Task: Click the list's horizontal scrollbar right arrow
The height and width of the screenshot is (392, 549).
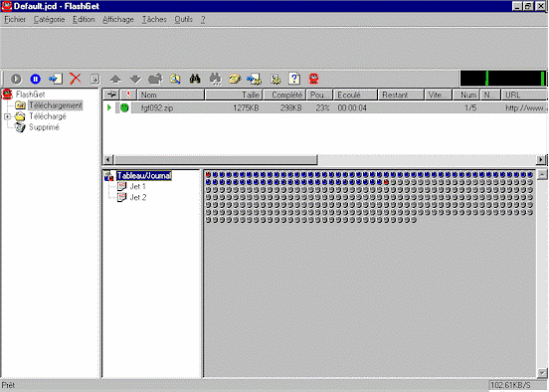Action: pos(541,160)
